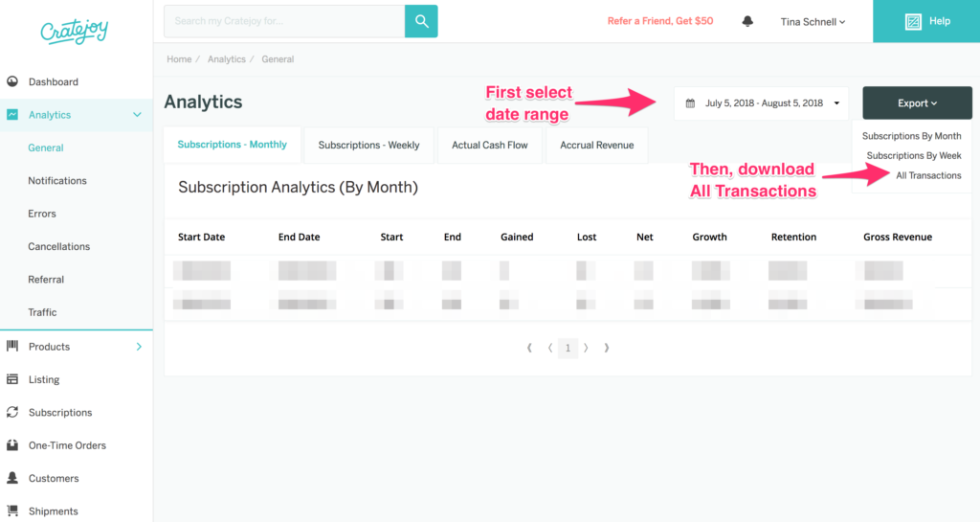Click the Cratejoy logo
980x522 pixels.
coord(75,31)
